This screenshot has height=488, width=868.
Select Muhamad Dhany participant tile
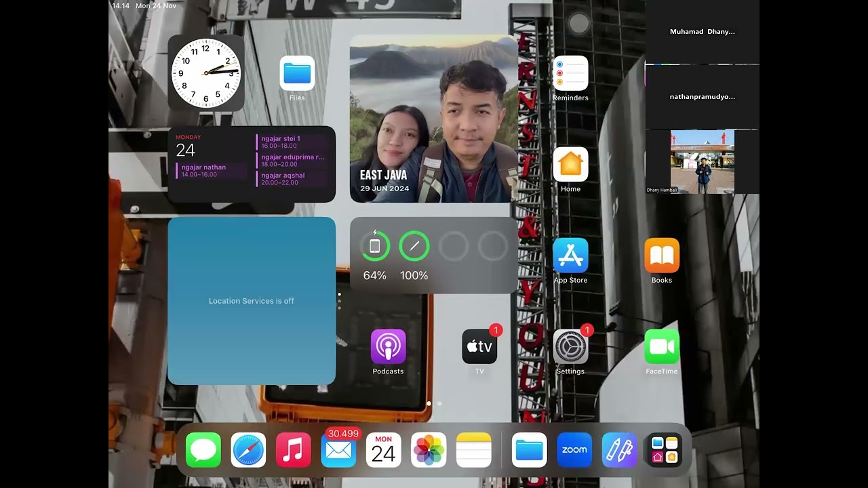(x=702, y=32)
